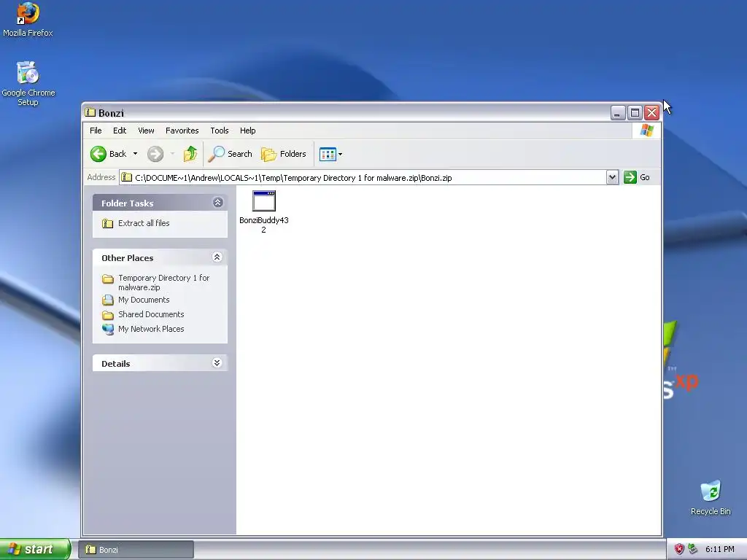Click the Folder Tasks header title
The image size is (747, 560).
pos(127,203)
